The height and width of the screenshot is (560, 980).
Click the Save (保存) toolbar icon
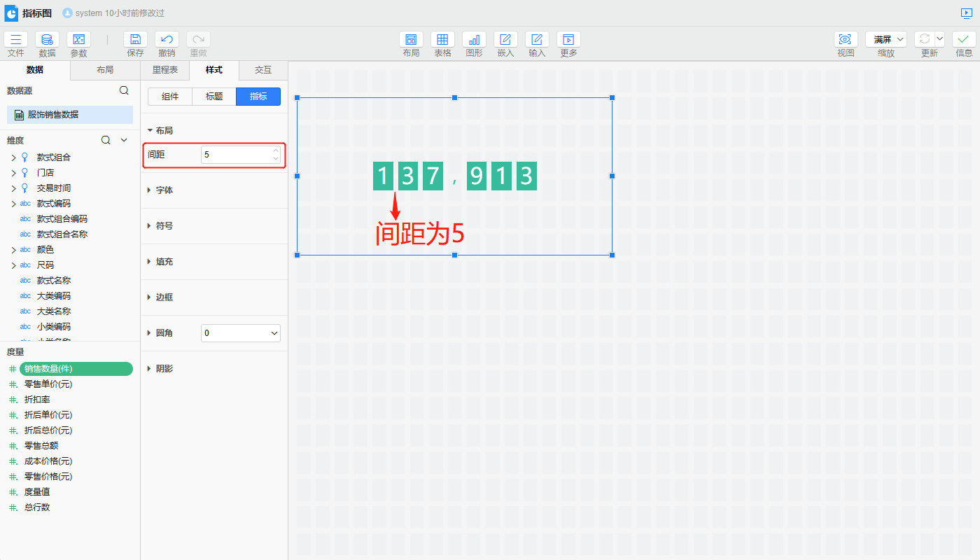pyautogui.click(x=135, y=40)
